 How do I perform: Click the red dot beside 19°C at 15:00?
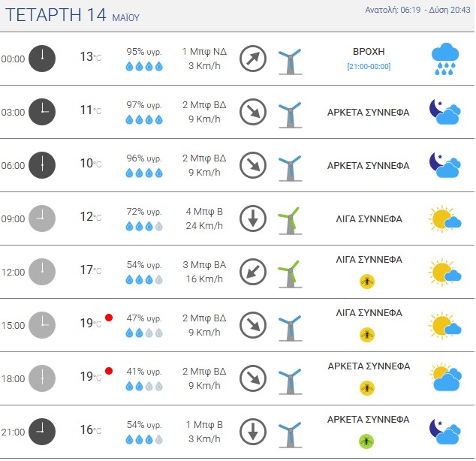point(109,318)
